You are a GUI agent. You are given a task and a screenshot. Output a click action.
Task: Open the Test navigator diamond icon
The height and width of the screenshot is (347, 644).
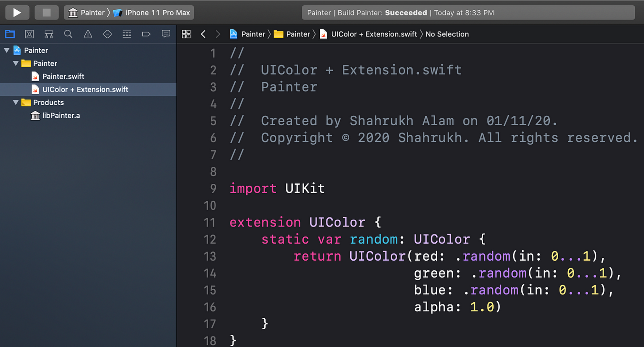(108, 34)
